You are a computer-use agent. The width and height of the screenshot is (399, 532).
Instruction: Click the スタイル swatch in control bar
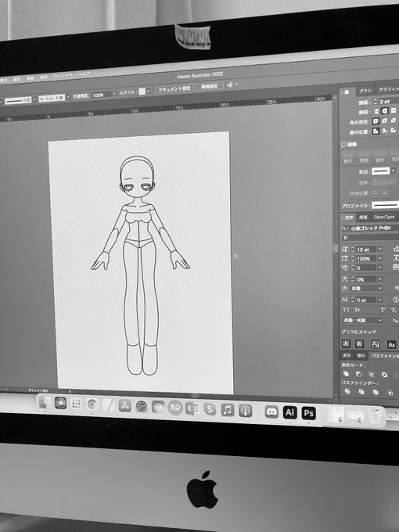(142, 92)
